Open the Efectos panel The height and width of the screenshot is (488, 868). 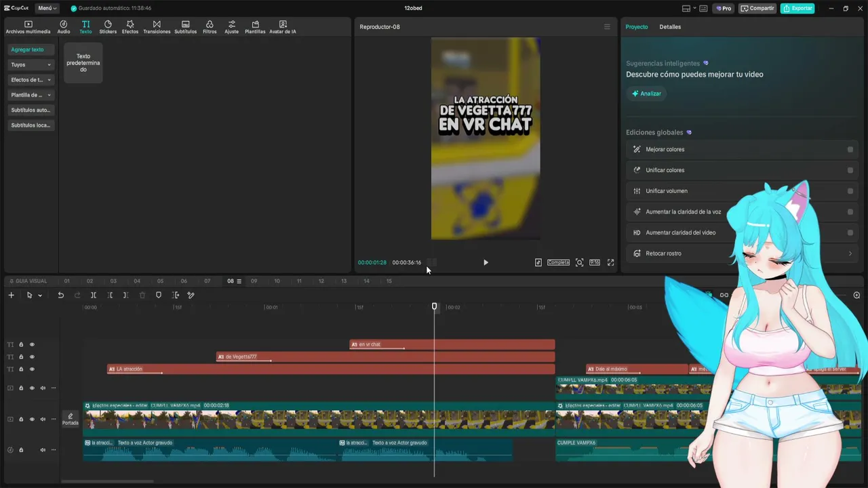[x=130, y=27]
